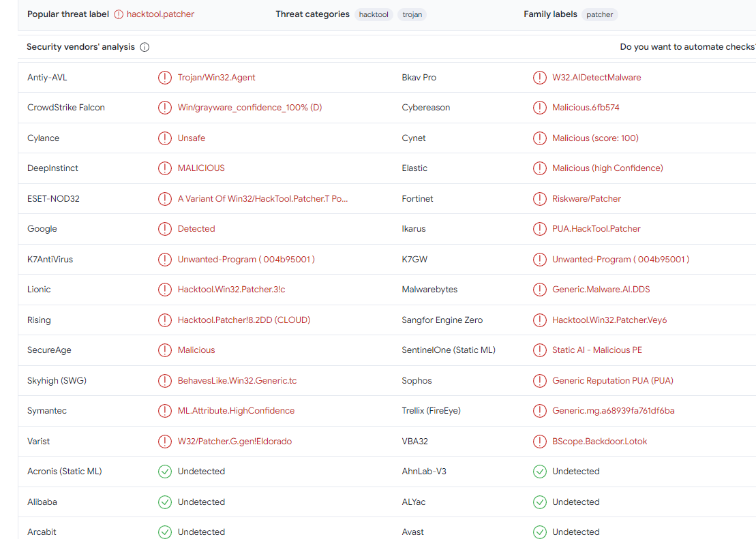Click the alert icon in the Skyhigh (SWG) row
This screenshot has height=539, width=756.
[165, 381]
